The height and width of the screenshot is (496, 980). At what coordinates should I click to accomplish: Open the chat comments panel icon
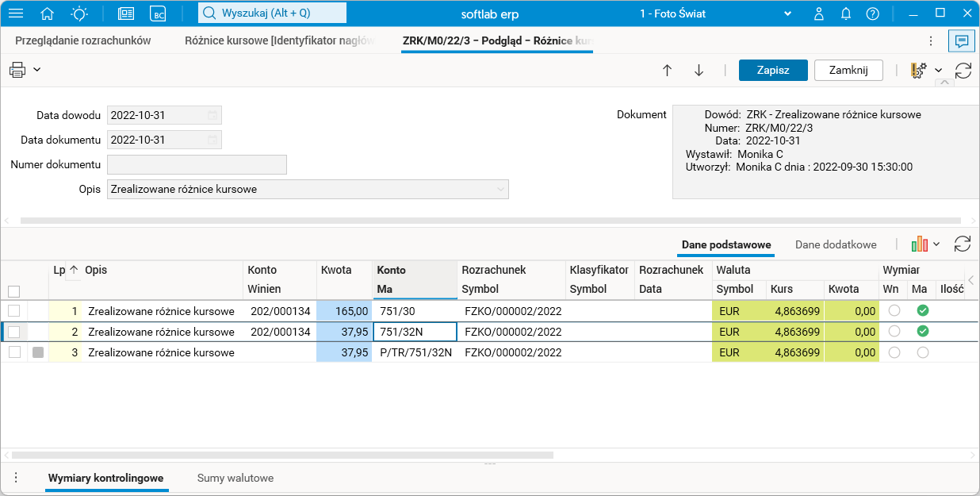962,40
